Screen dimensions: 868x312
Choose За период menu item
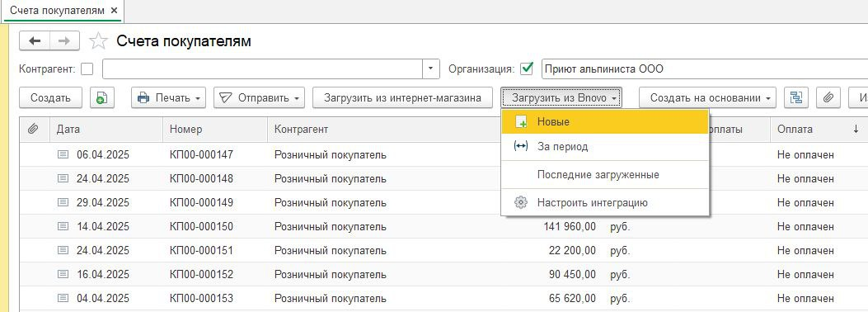point(605,147)
